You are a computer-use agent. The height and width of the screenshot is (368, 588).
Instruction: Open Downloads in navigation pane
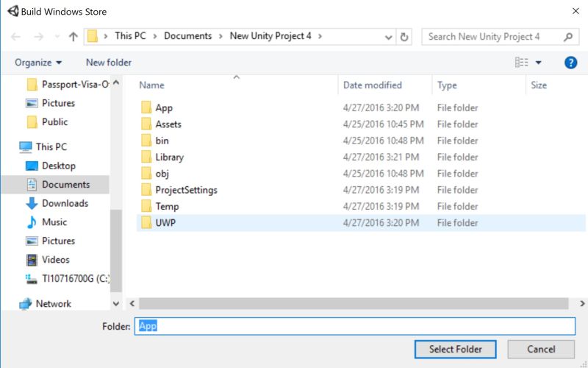[x=57, y=203]
